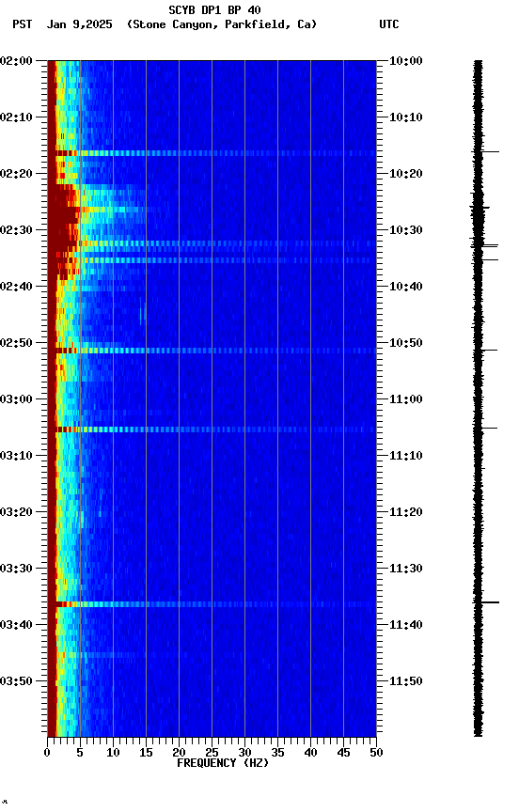Click the 15 Hz frequency axis label
The height and width of the screenshot is (812, 519).
tap(146, 753)
